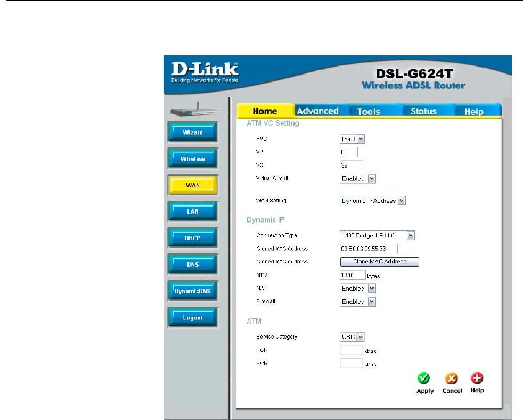Click the Service Category label
The height and width of the screenshot is (420, 523).
[x=276, y=336]
